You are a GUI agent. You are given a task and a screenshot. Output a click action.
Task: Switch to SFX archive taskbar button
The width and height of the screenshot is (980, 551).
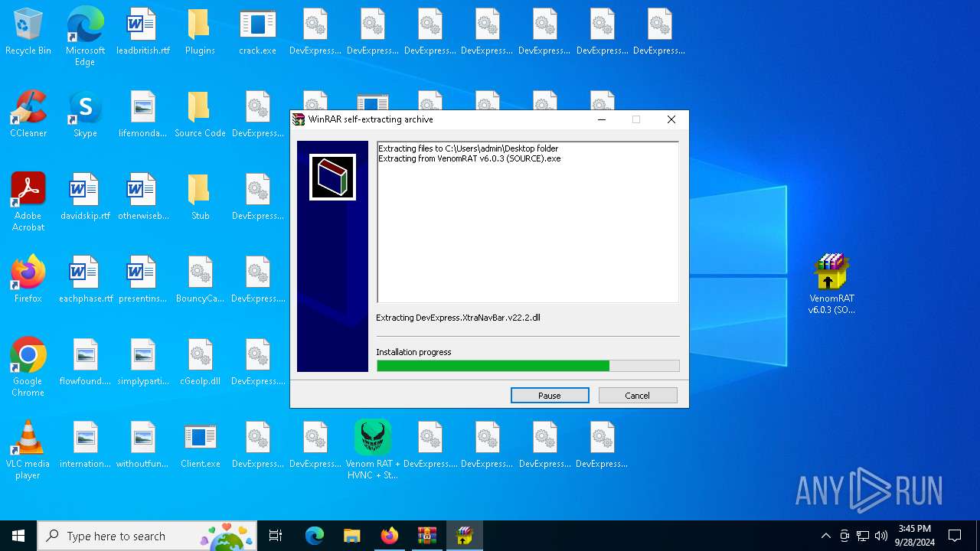click(x=465, y=536)
